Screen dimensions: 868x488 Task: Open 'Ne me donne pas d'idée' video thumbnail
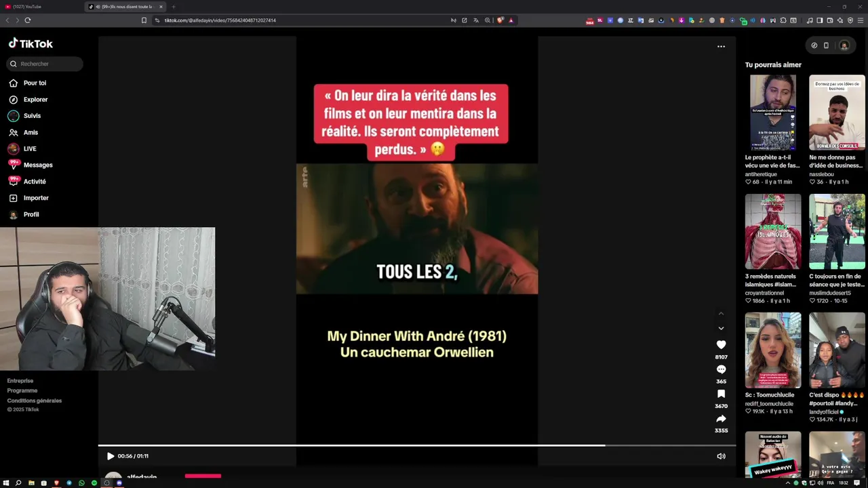837,113
